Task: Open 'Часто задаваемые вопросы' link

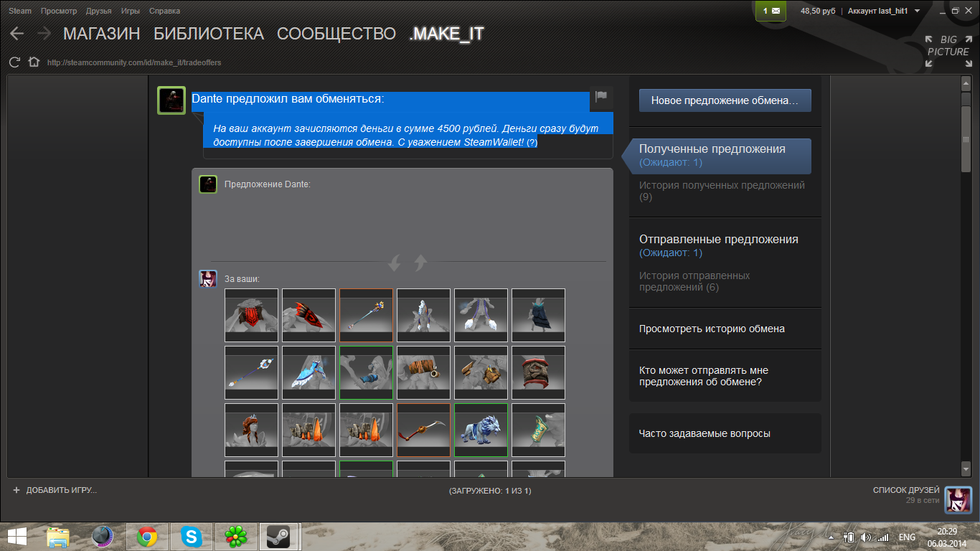Action: pyautogui.click(x=705, y=433)
